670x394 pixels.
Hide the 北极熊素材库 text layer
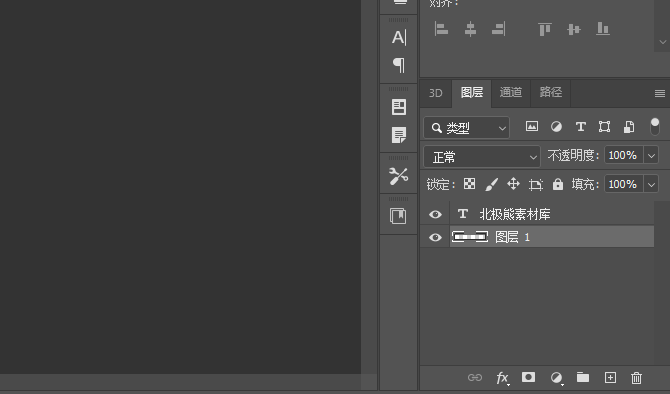[435, 214]
